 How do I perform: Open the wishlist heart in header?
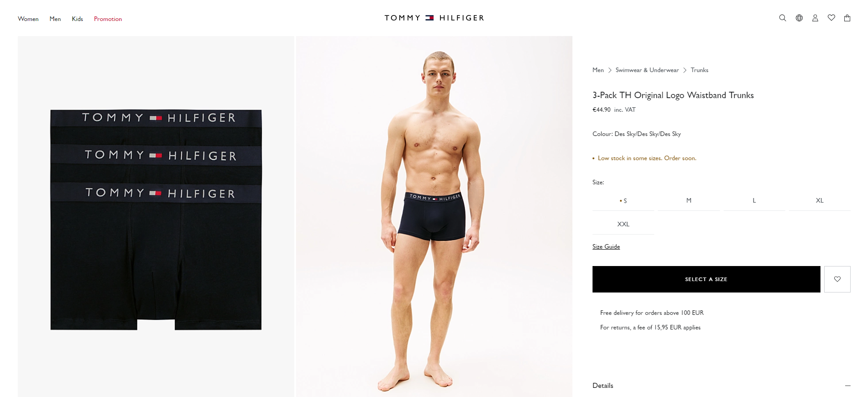[x=831, y=18]
